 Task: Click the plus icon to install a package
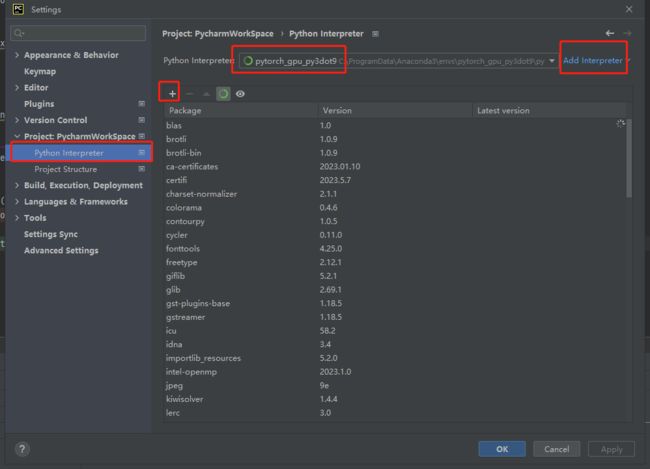(x=172, y=94)
